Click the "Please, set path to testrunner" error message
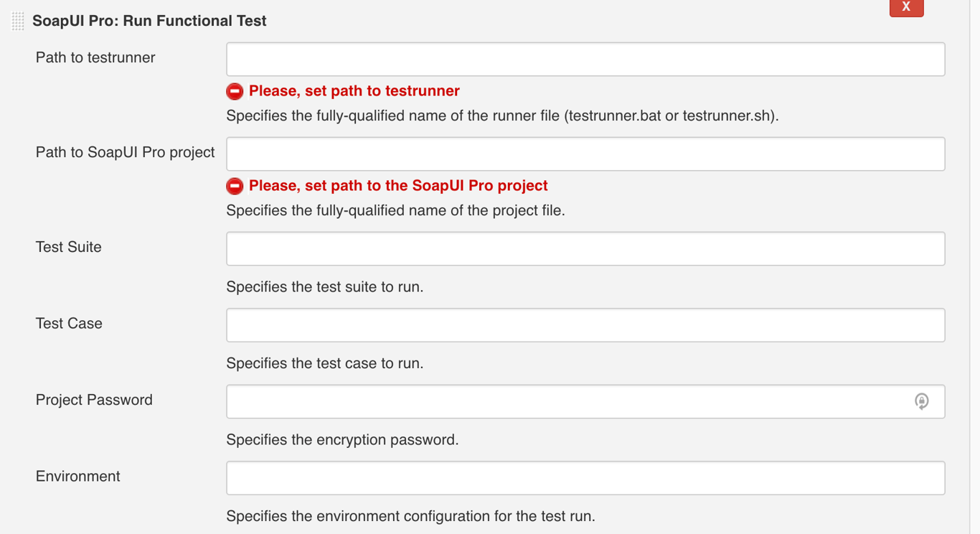The image size is (980, 534). [x=354, y=91]
